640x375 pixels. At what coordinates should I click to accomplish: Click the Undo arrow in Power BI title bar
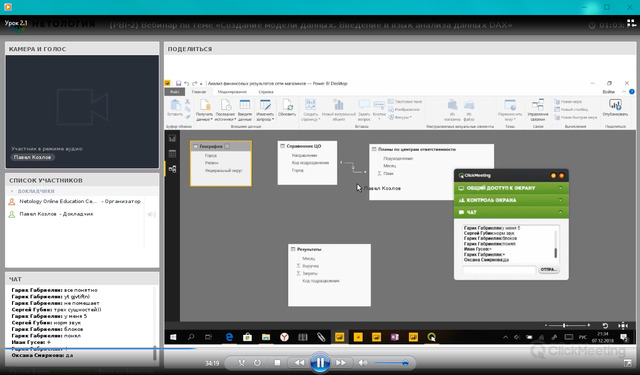[186, 83]
